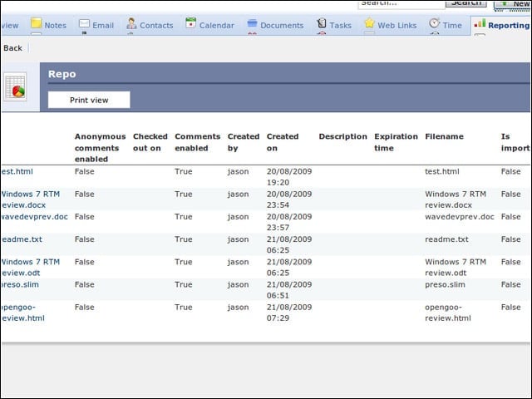Viewport: 532px width, 399px height.
Task: Click the 20/08/2009 23:57 date cell
Action: pos(289,222)
